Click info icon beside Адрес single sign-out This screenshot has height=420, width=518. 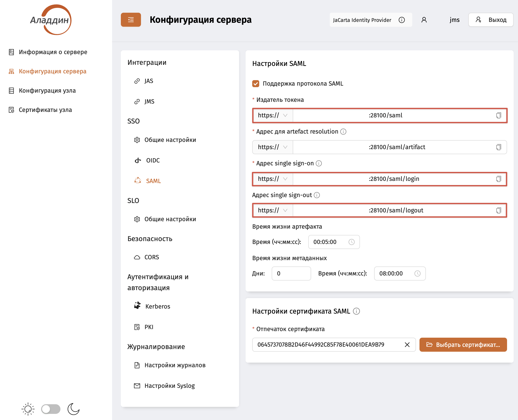(x=317, y=195)
